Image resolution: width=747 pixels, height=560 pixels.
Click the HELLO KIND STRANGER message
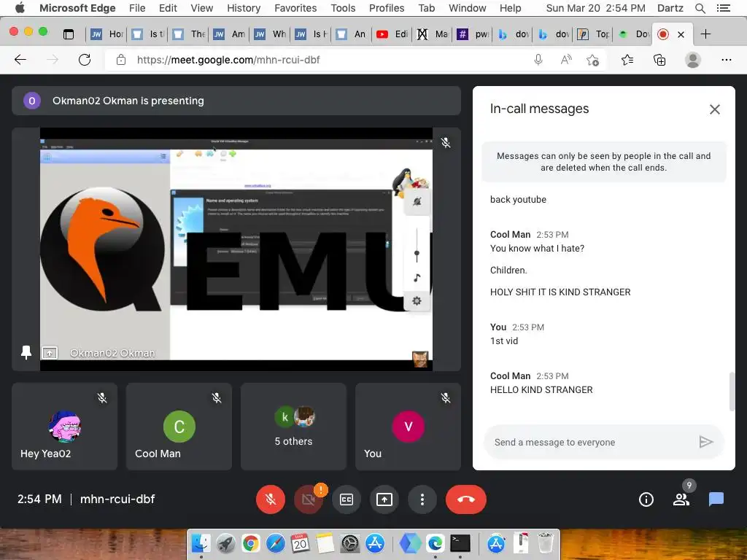point(541,389)
